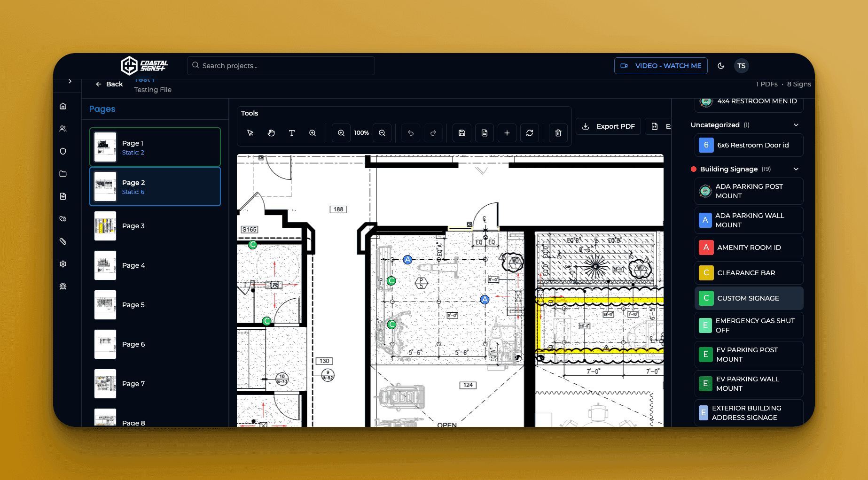Open the settings gear in sidebar
The width and height of the screenshot is (868, 480).
click(63, 264)
